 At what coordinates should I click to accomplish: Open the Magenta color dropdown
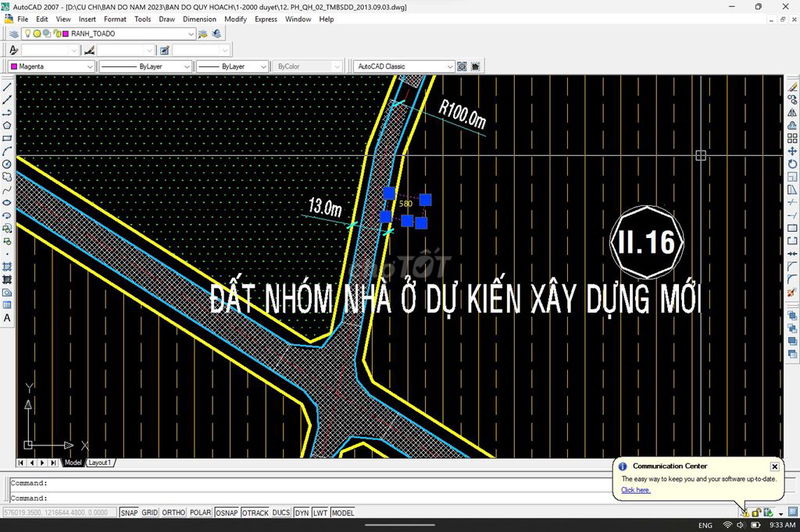(x=89, y=67)
